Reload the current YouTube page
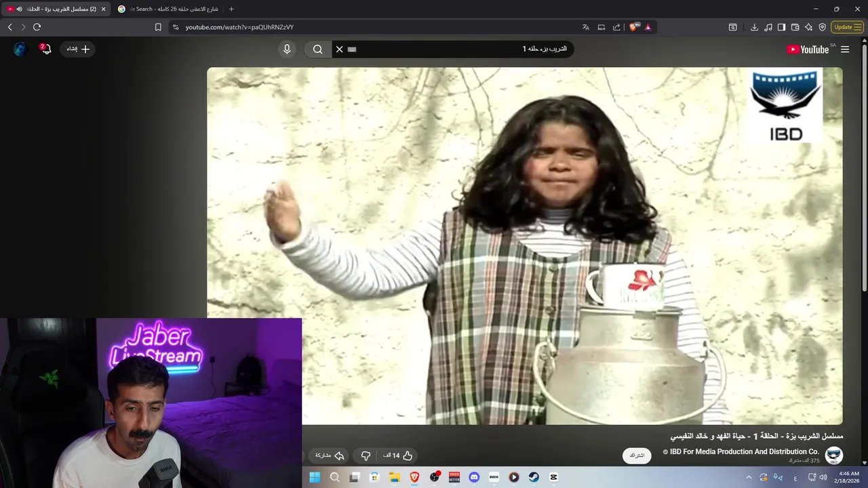 point(37,27)
